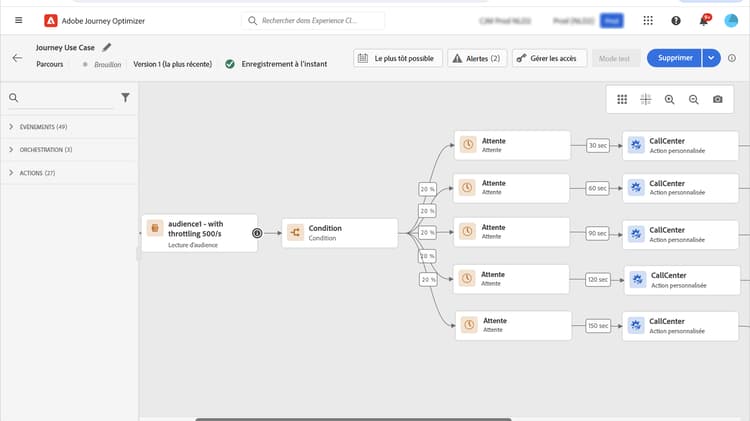Click the Alertes (2) button
Screen dimensions: 750x421
476,58
